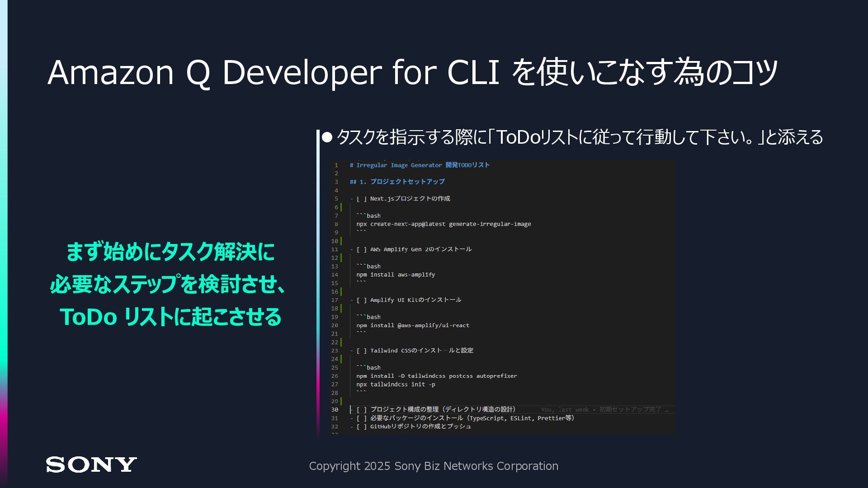Click the slide title 'Amazon Q Developer for CLI'
This screenshot has height=488, width=868.
274,72
